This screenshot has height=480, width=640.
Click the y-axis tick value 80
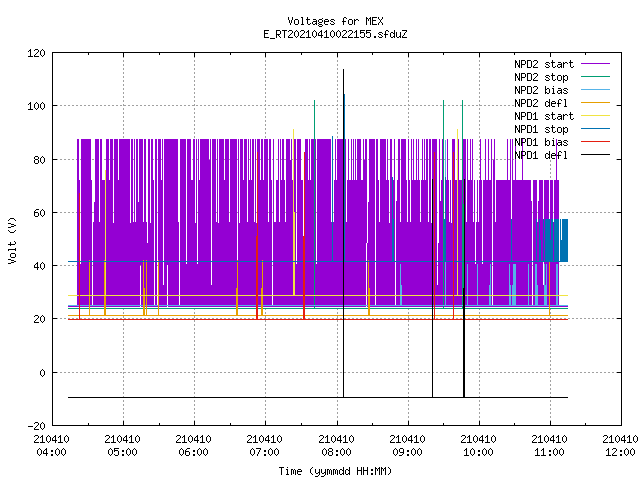pyautogui.click(x=39, y=160)
